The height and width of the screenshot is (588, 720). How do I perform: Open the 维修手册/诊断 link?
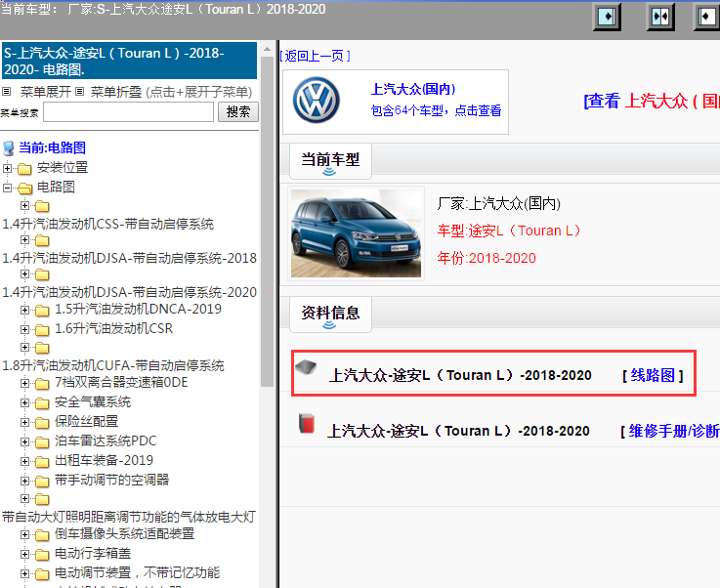(x=674, y=431)
